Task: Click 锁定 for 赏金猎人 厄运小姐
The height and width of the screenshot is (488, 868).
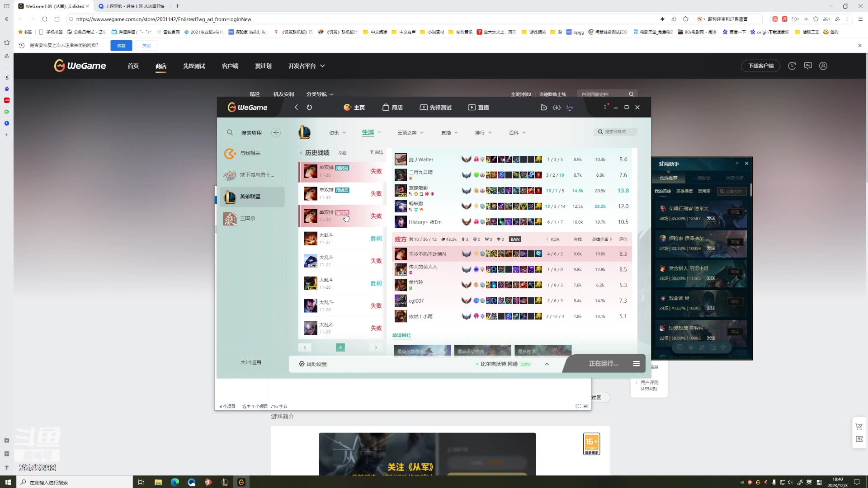Action: coord(736,272)
